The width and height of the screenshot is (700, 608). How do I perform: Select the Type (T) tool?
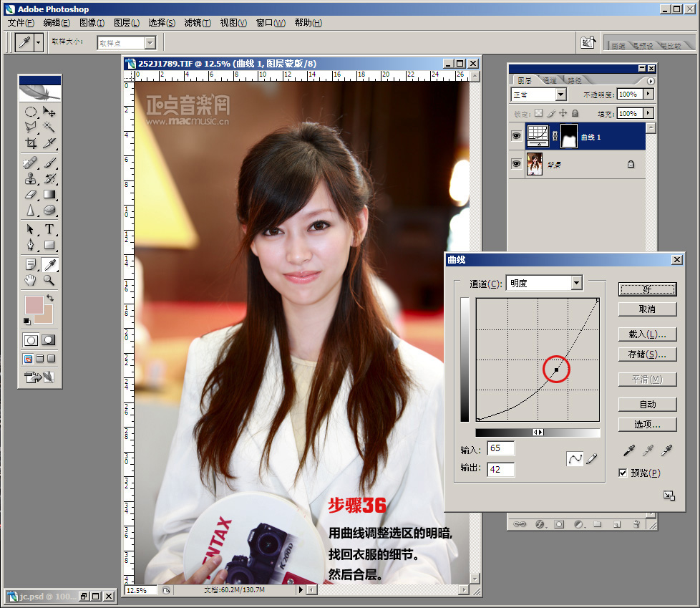click(49, 229)
